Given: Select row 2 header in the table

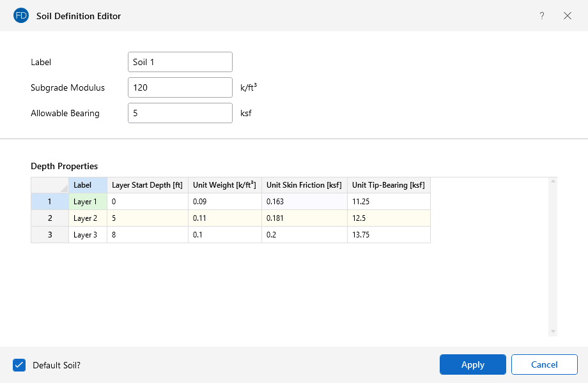Looking at the screenshot, I should click(x=50, y=218).
